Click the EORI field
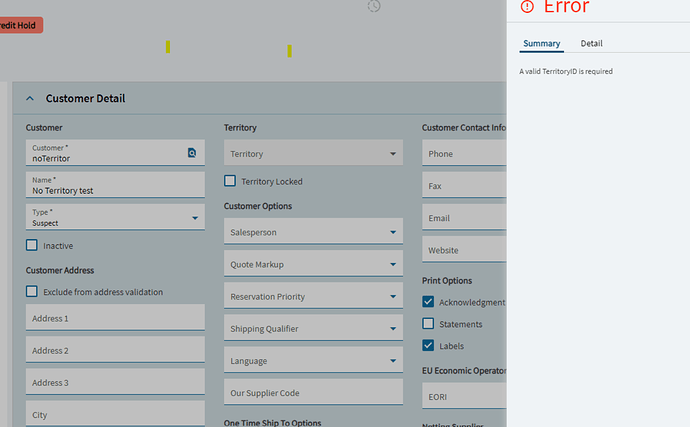Image resolution: width=690 pixels, height=427 pixels. tap(464, 396)
